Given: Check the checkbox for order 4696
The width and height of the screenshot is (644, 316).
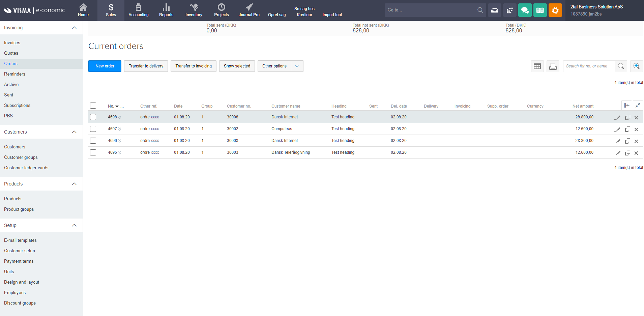Looking at the screenshot, I should 93,141.
